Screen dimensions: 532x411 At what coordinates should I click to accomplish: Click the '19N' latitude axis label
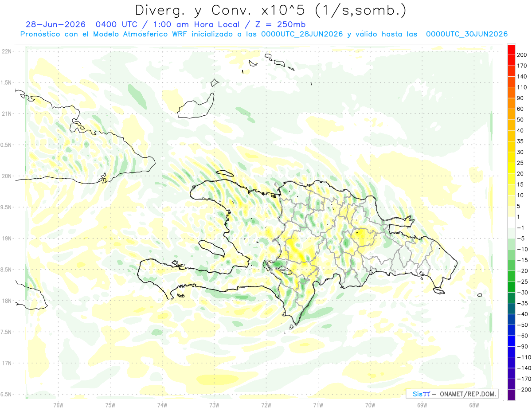click(7, 239)
